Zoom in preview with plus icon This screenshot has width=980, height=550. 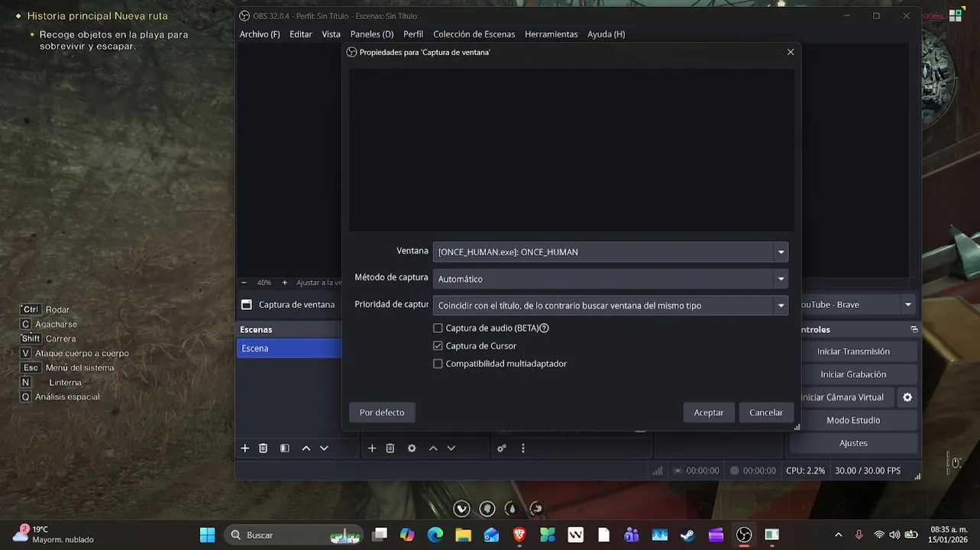click(x=285, y=283)
